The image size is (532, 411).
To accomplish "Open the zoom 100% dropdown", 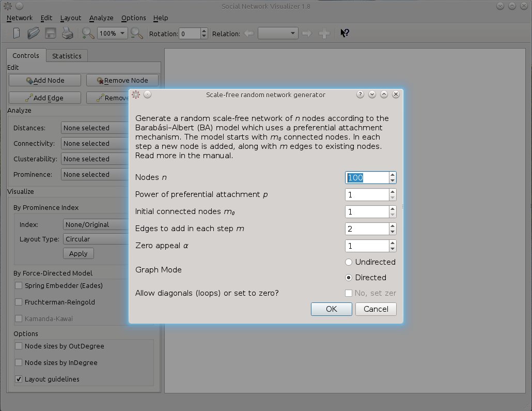I will click(x=112, y=33).
